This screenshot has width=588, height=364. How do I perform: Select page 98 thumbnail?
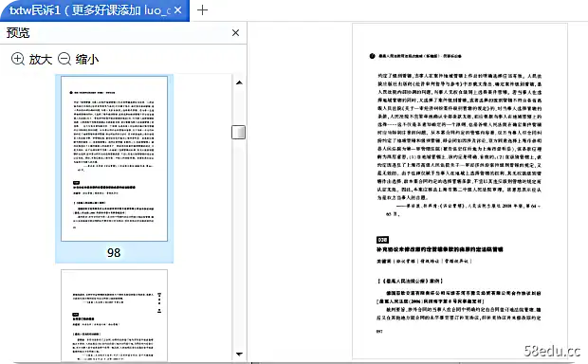(115, 159)
